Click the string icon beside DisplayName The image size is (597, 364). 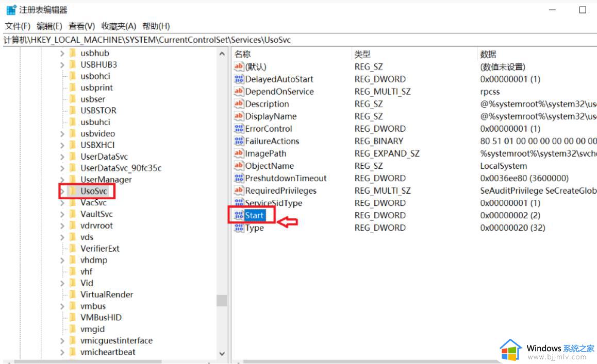[x=239, y=116]
